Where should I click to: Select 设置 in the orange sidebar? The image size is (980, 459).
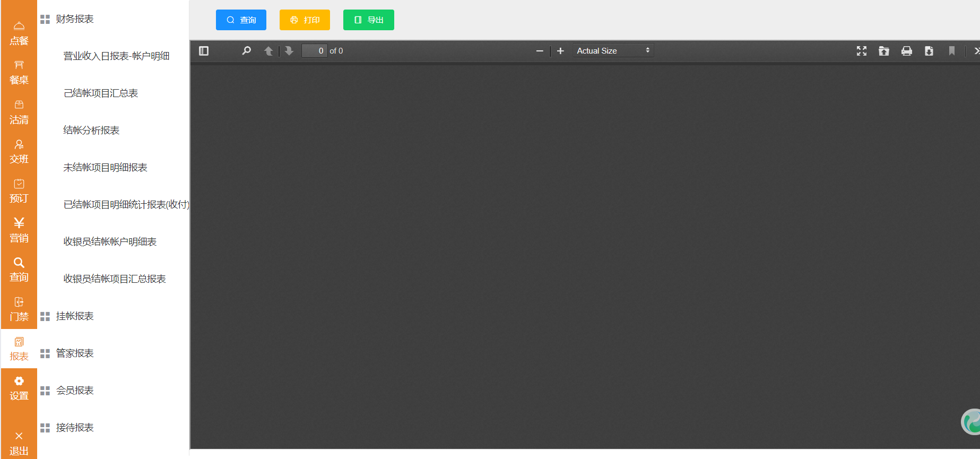[x=19, y=388]
